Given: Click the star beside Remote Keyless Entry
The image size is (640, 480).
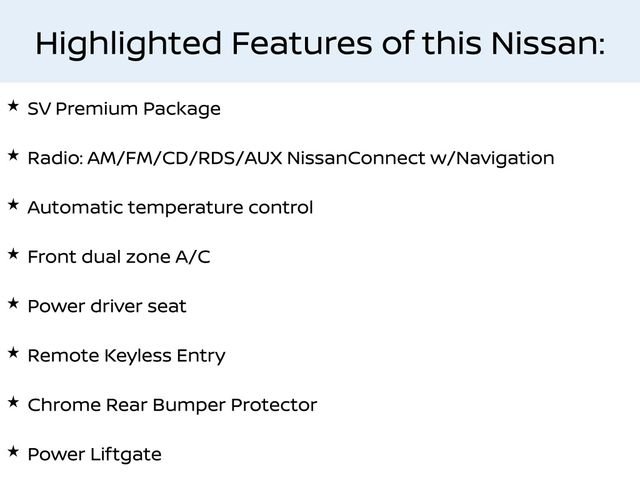Looking at the screenshot, I should 12,353.
